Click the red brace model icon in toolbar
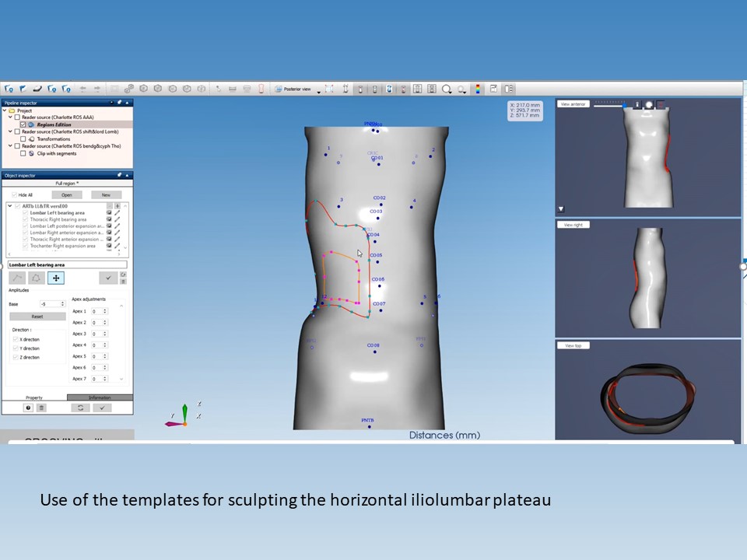 point(261,89)
